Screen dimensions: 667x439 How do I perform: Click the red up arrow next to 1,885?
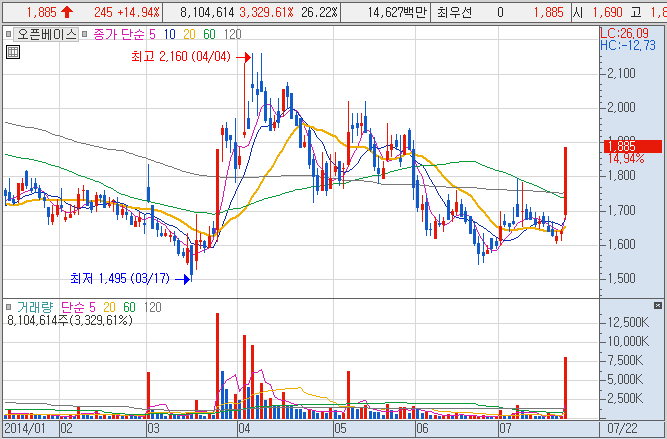[x=67, y=12]
